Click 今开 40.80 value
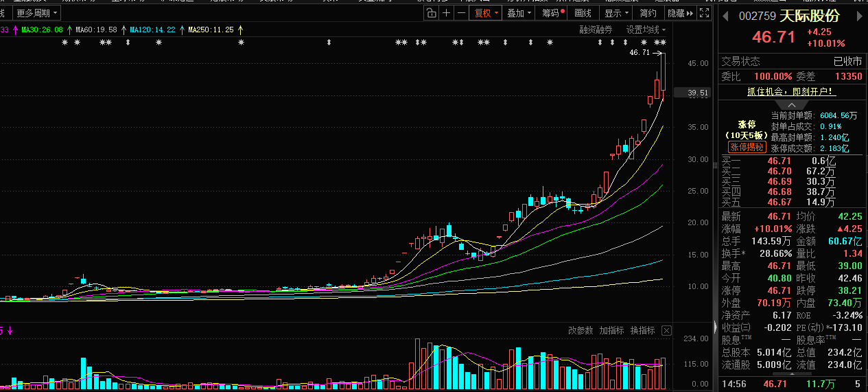Screen dimensions: 868x392 779,278
